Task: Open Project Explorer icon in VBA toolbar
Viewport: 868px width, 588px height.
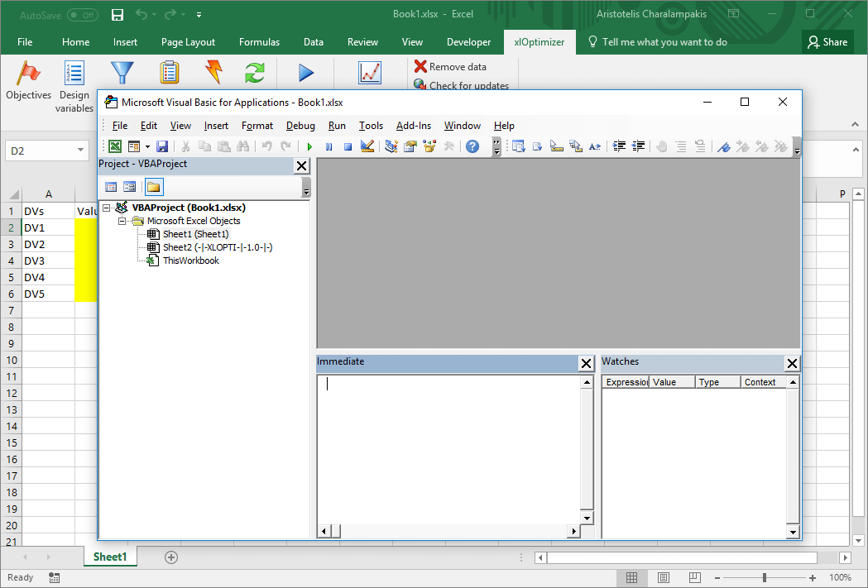Action: coord(391,146)
